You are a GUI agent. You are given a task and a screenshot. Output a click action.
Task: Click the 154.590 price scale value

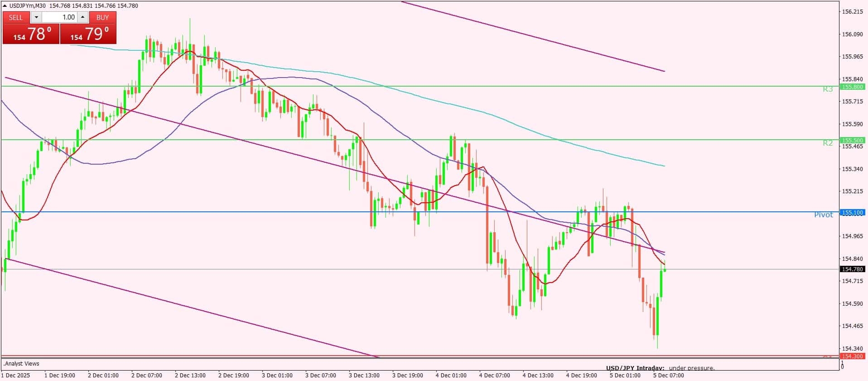[x=852, y=304]
